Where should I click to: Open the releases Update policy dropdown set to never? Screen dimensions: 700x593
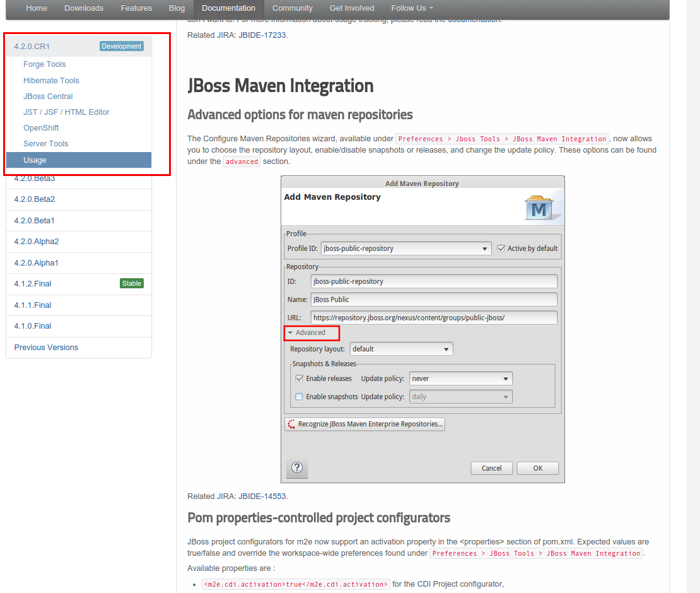[461, 379]
